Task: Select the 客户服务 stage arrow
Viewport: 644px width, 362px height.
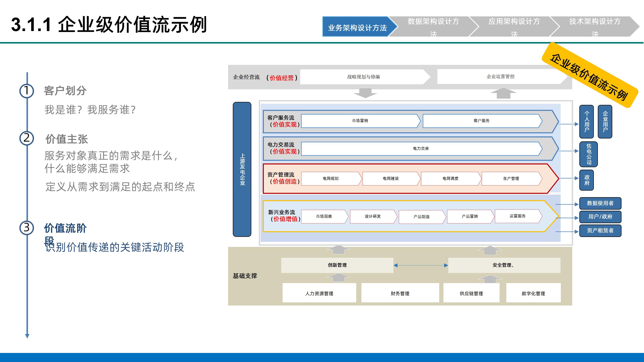Action: [482, 121]
